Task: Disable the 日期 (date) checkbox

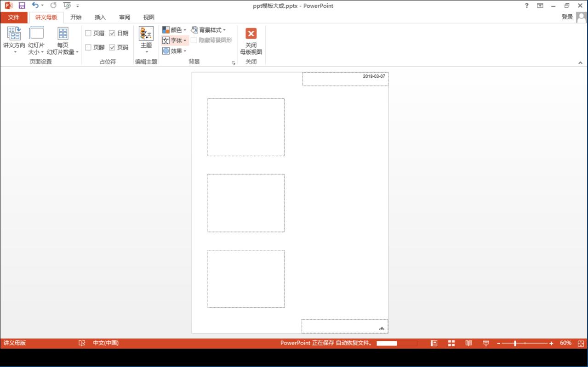Action: 112,33
